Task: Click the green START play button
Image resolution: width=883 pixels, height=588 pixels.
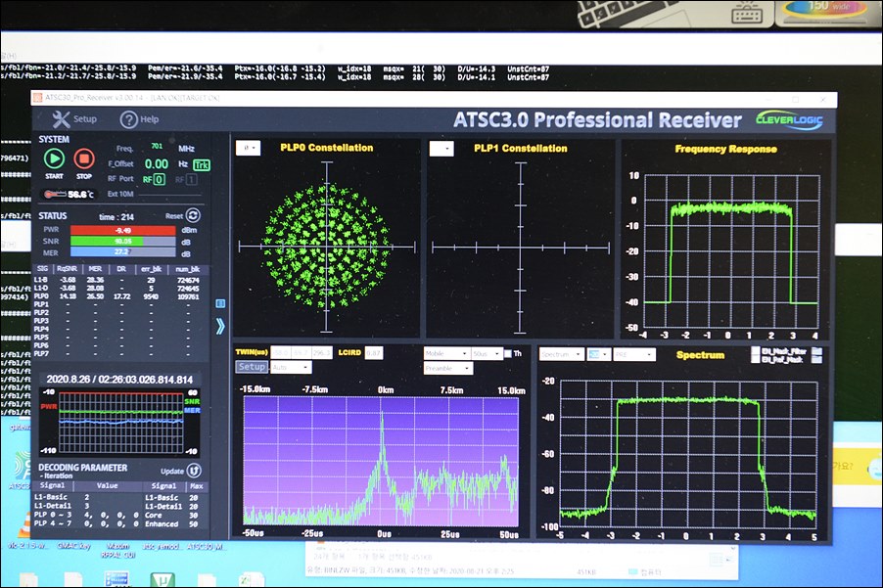Action: tap(54, 158)
